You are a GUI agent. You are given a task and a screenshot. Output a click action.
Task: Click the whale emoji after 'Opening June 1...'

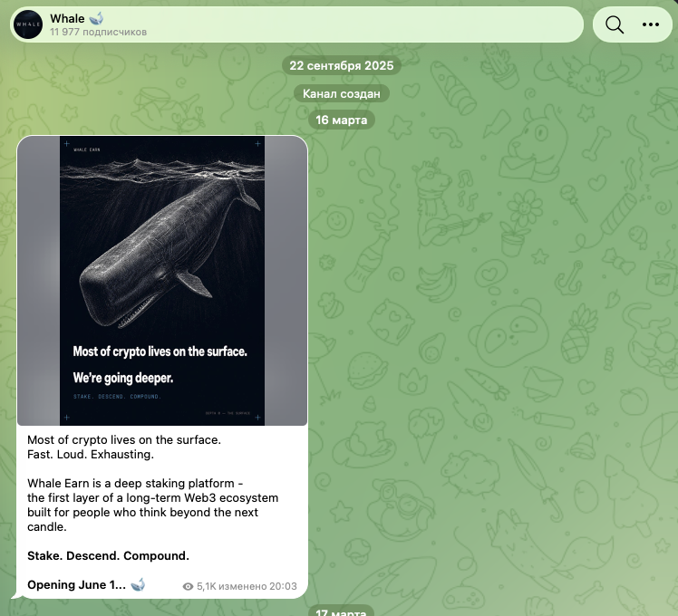pos(138,584)
